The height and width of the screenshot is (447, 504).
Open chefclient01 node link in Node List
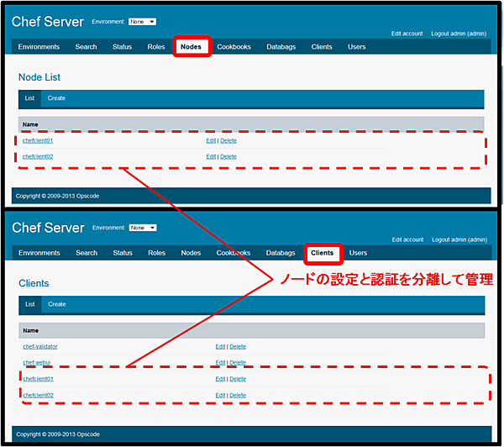[x=38, y=141]
